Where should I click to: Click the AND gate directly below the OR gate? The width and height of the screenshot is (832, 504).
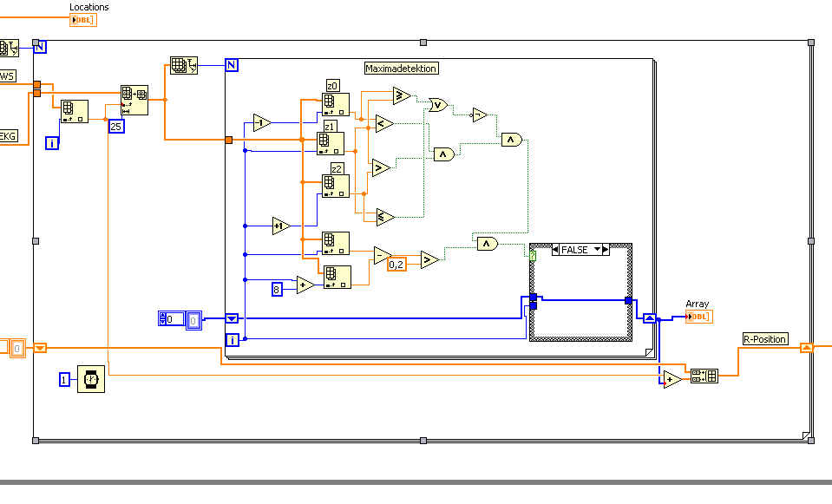click(444, 154)
